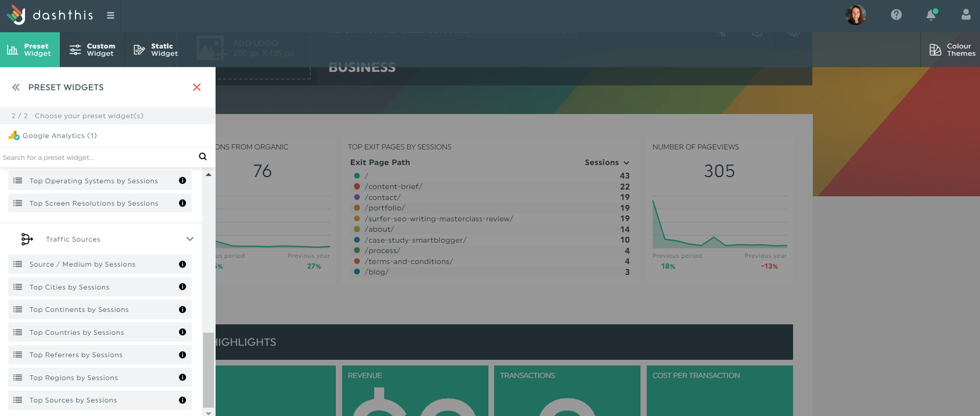Show info for Top Referrers by Sessions
The image size is (980, 416).
pos(182,355)
